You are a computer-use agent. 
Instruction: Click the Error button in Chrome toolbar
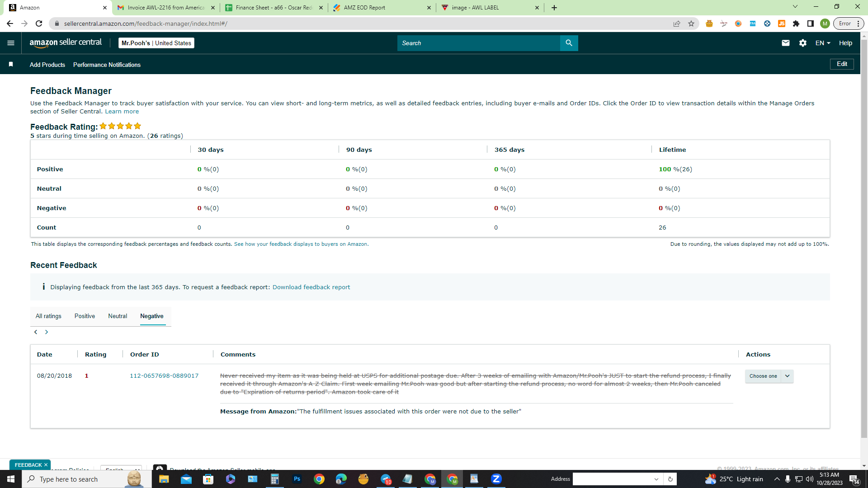tap(849, 23)
